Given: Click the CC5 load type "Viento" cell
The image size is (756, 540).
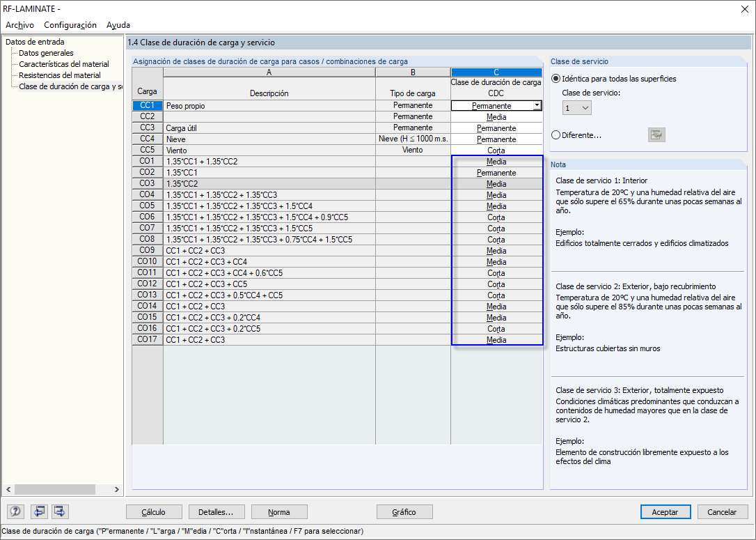Looking at the screenshot, I should [414, 150].
